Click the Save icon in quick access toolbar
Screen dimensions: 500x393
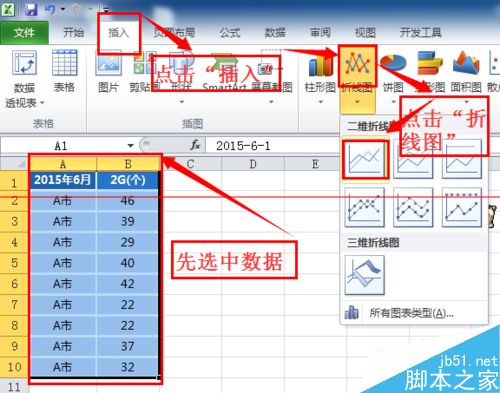31,9
